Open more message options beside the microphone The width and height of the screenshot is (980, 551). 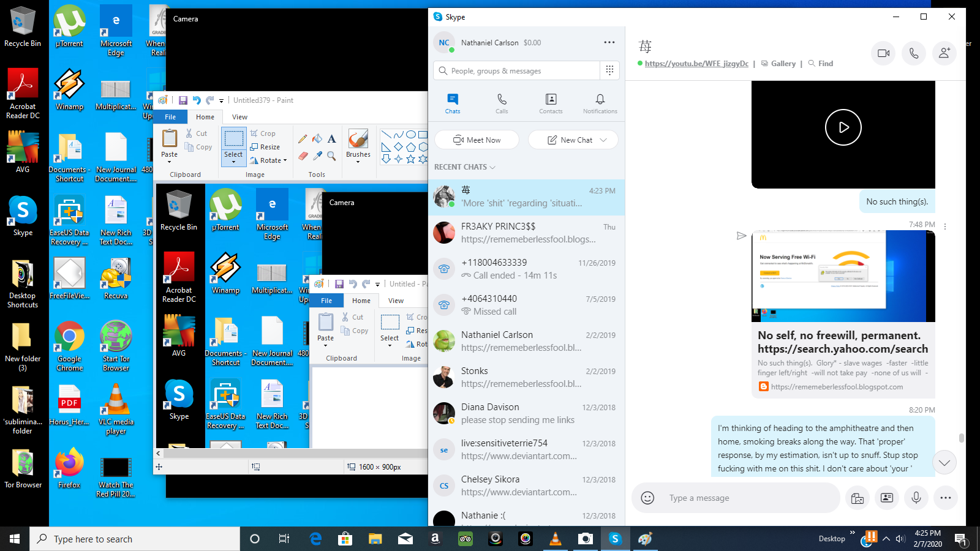coord(946,498)
